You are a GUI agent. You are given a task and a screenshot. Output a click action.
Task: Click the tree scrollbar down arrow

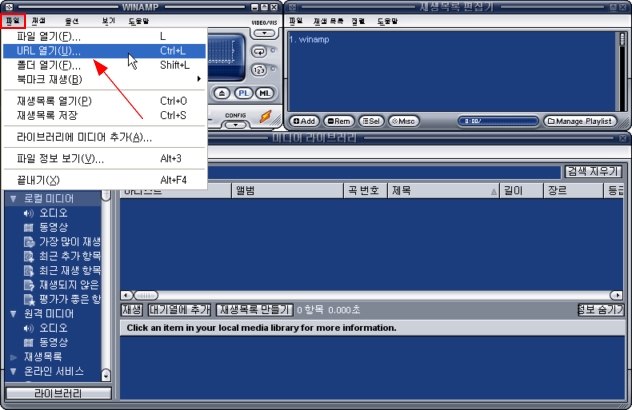tap(106, 375)
